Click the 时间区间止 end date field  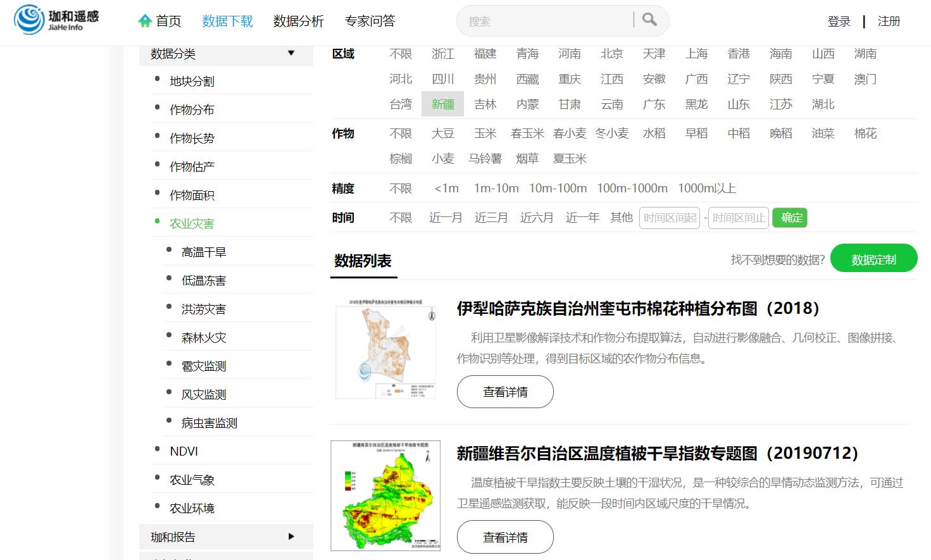[x=738, y=218]
